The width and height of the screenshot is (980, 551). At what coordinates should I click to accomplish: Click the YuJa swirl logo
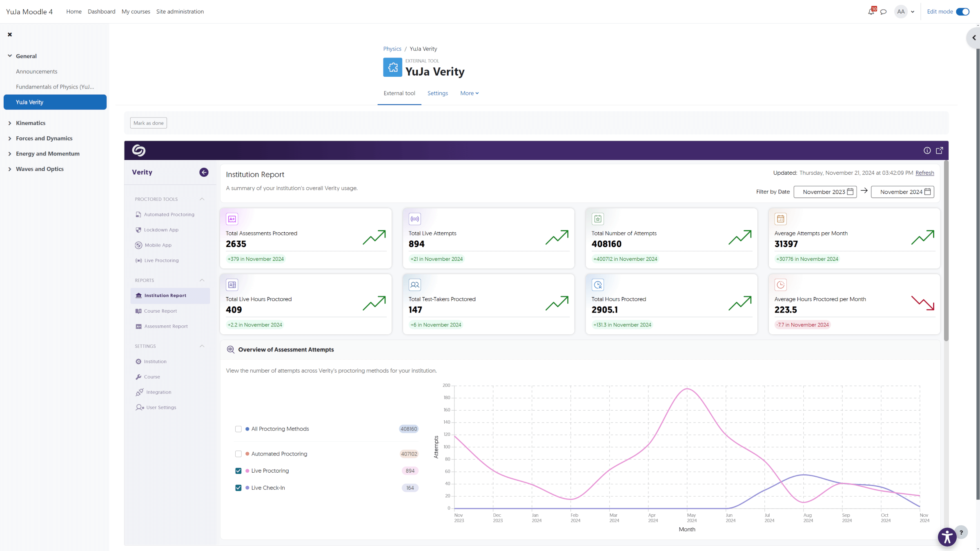point(139,150)
